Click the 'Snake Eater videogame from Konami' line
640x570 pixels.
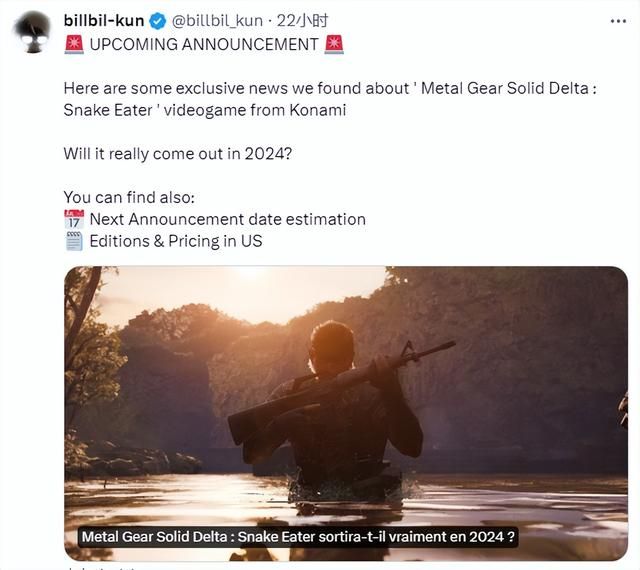pyautogui.click(x=204, y=110)
